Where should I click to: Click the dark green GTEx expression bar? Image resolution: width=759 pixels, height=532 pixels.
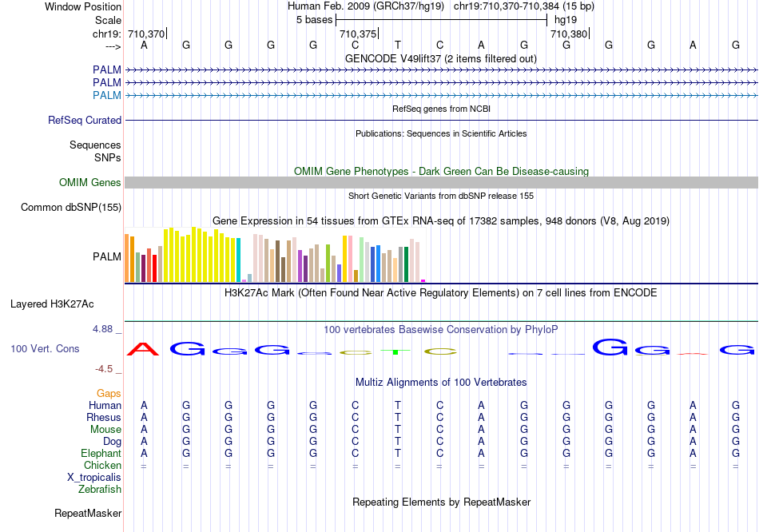pyautogui.click(x=406, y=264)
